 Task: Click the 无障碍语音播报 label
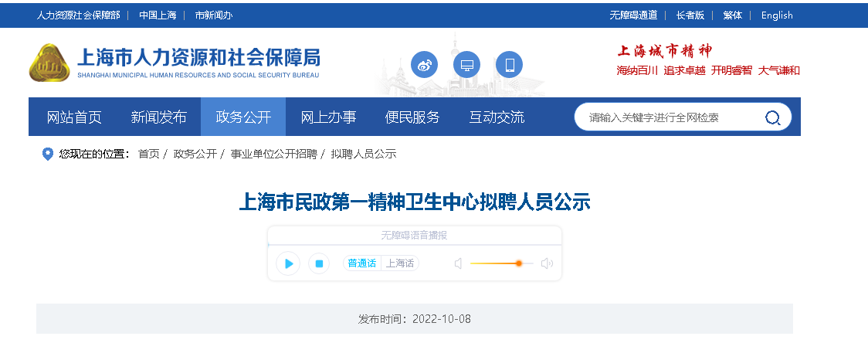pyautogui.click(x=414, y=236)
